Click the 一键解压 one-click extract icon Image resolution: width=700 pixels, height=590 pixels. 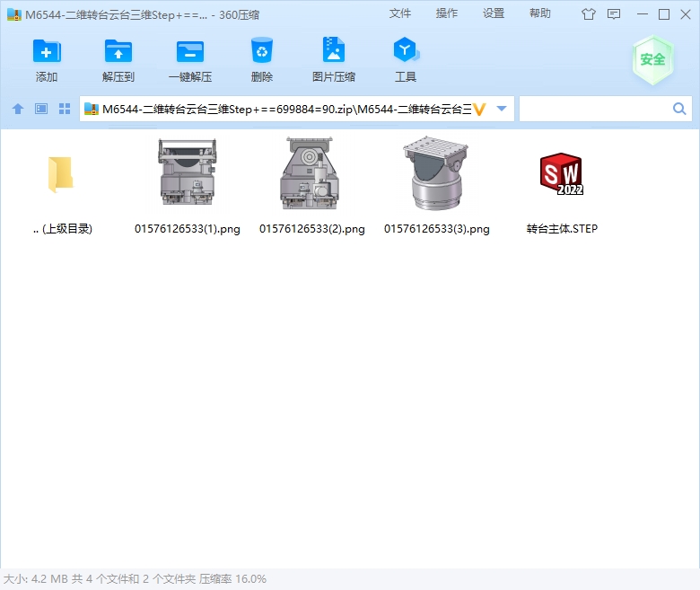click(190, 51)
